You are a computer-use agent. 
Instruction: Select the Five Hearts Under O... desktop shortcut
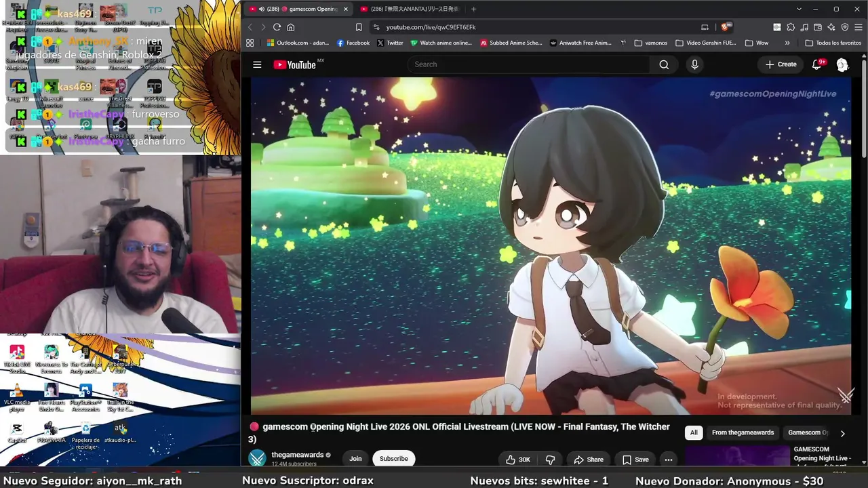click(52, 398)
